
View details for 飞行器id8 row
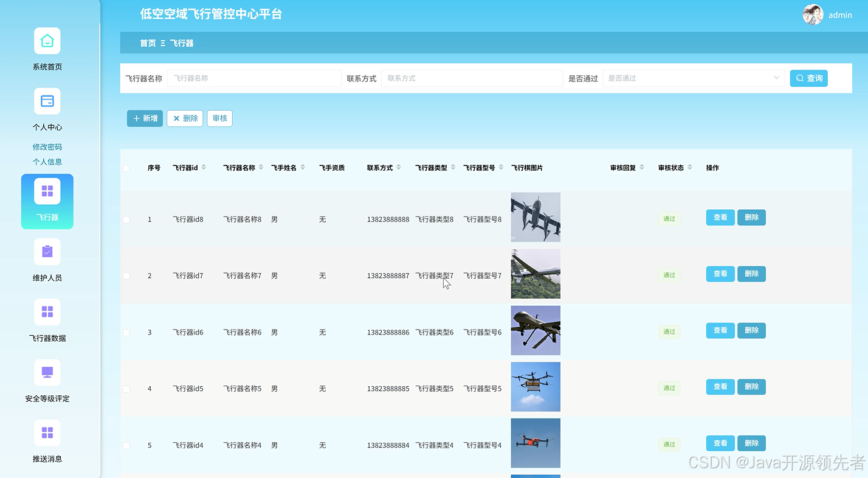coord(720,217)
